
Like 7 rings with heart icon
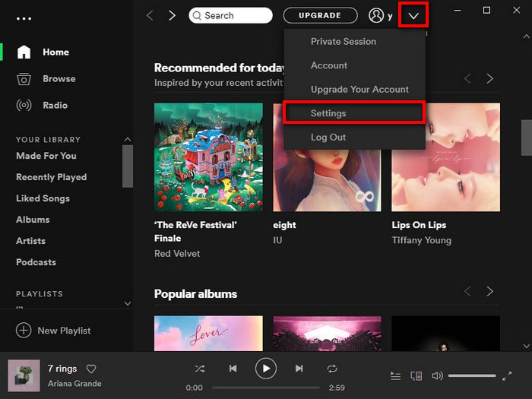(91, 369)
